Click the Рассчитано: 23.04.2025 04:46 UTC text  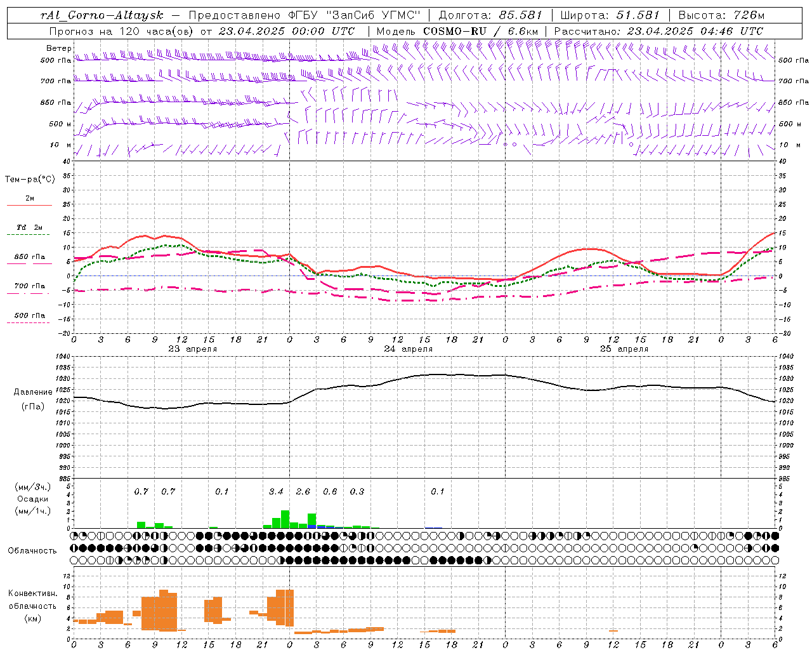coord(658,31)
